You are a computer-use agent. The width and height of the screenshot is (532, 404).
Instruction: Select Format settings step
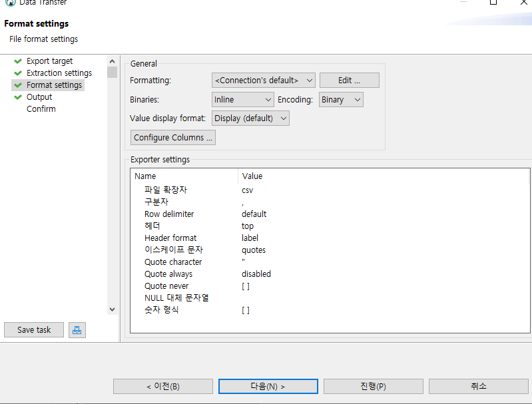55,85
